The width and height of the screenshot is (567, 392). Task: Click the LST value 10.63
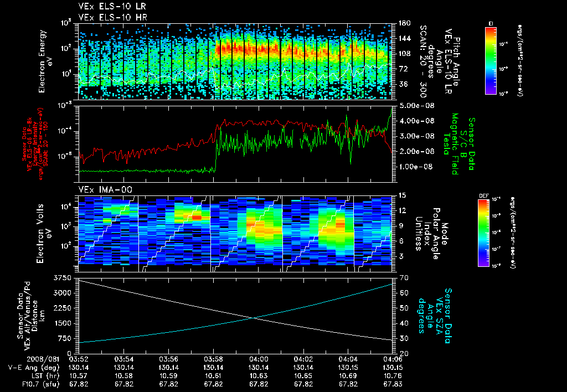[x=259, y=376]
